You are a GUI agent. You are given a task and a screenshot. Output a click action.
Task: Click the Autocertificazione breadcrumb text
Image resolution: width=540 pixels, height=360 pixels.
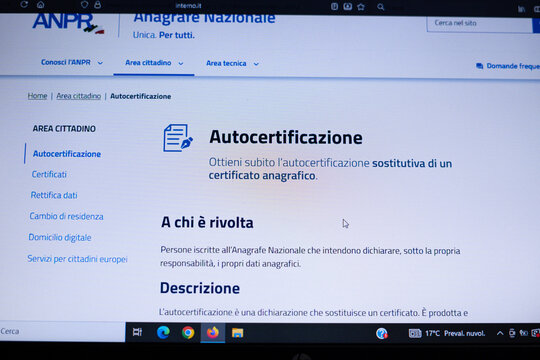coord(141,96)
